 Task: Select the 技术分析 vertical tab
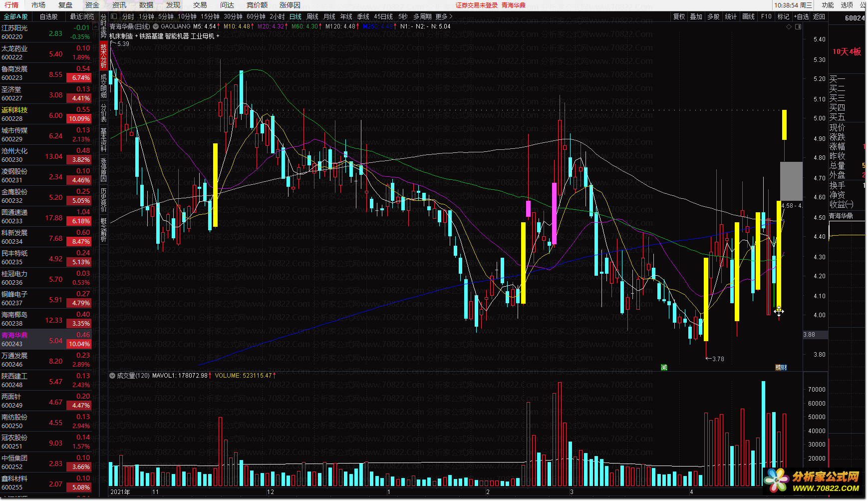tap(103, 55)
